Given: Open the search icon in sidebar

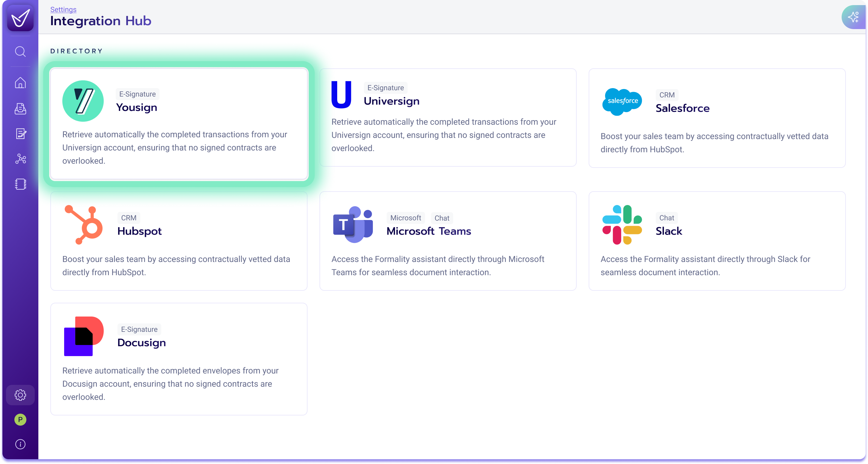Looking at the screenshot, I should (x=20, y=52).
